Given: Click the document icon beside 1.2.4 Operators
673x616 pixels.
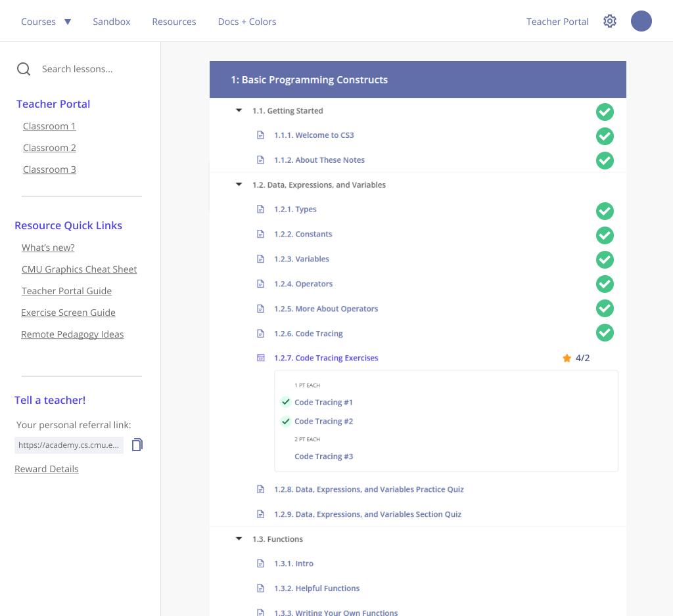Looking at the screenshot, I should pos(260,284).
